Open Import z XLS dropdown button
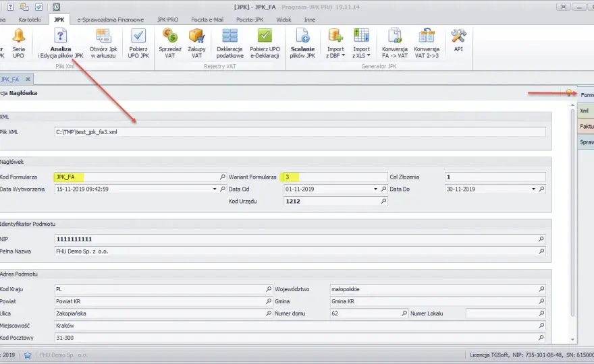 click(361, 44)
